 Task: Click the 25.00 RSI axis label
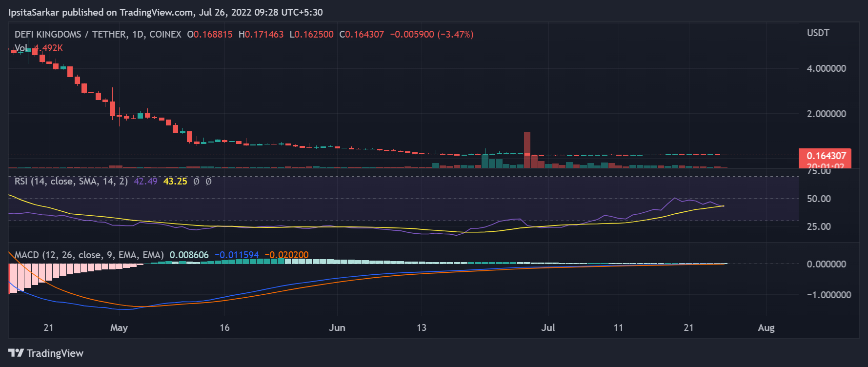click(x=819, y=226)
